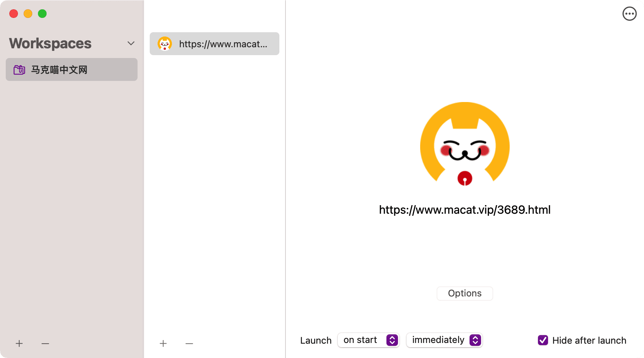Image resolution: width=644 pixels, height=358 pixels.
Task: Remove the selected workspace with the minus button
Action: [45, 344]
